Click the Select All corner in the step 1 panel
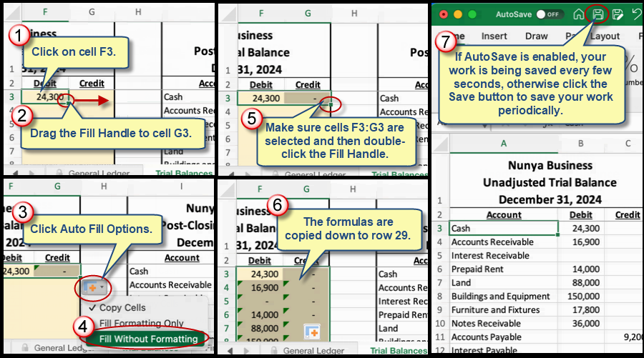Image resolution: width=644 pixels, height=358 pixels. point(12,14)
